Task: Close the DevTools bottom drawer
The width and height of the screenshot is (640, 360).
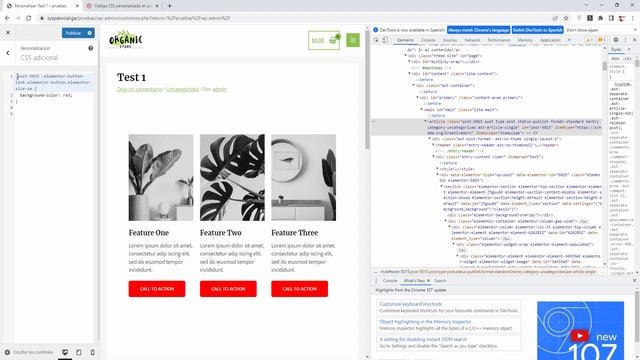Action: coord(635,281)
